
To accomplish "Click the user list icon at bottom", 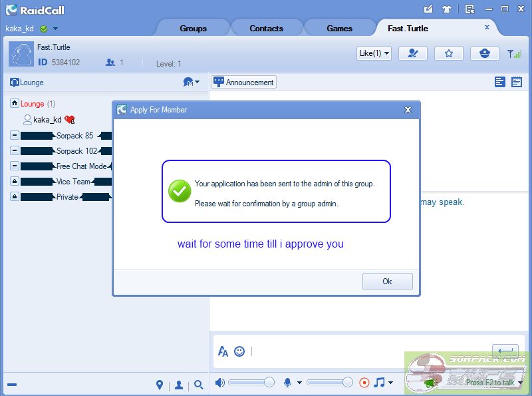I will click(179, 385).
